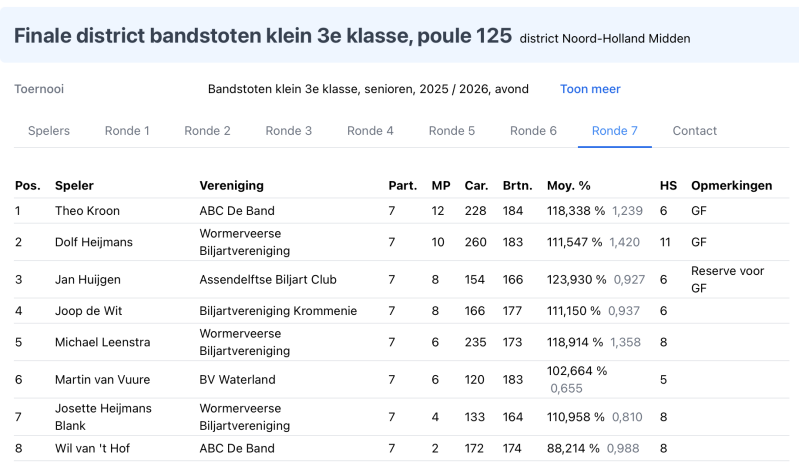This screenshot has height=469, width=799.
Task: Click player name Theo Kroon
Action: point(87,211)
